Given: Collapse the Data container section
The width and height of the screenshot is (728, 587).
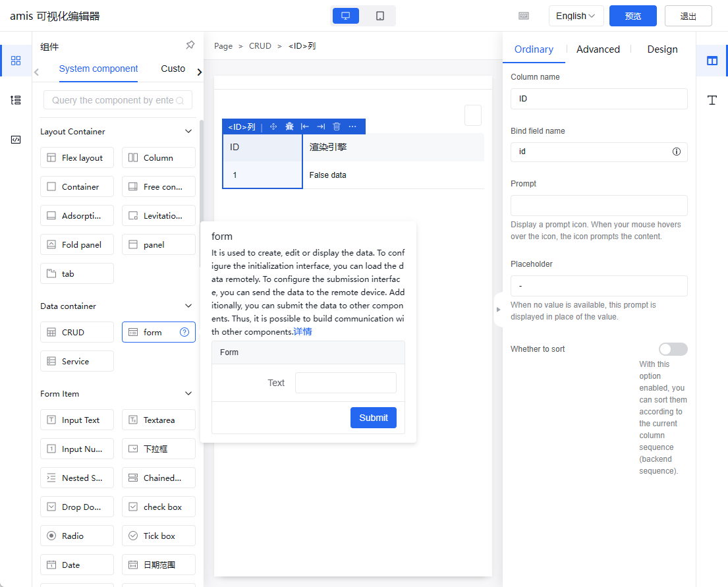Looking at the screenshot, I should 189,306.
